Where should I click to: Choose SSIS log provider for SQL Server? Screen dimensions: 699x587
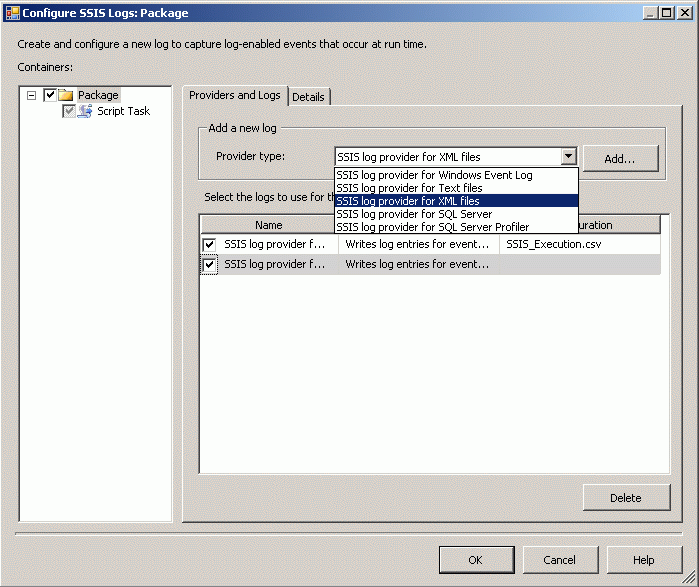[456, 214]
